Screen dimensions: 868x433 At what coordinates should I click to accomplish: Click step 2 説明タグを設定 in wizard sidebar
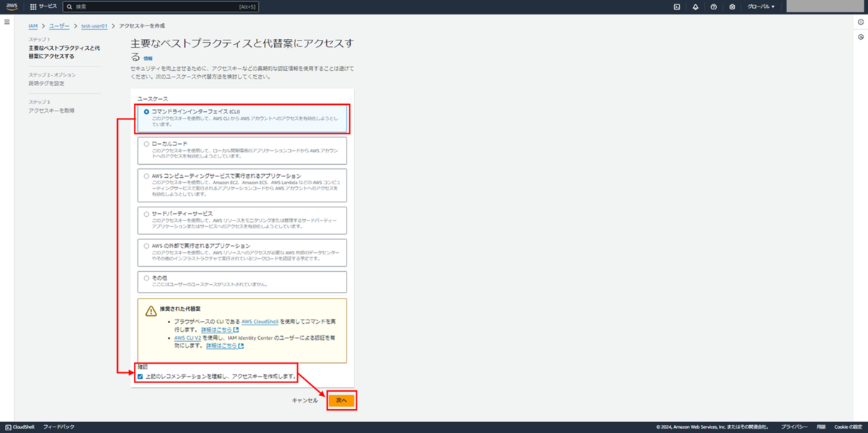pos(46,83)
